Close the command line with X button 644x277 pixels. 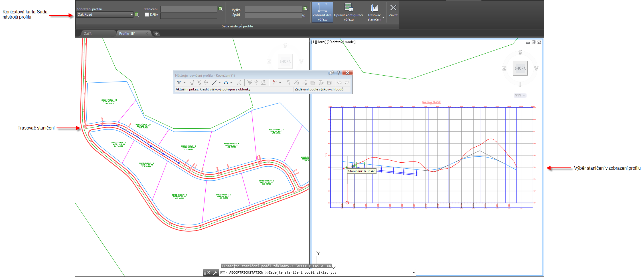(209, 272)
